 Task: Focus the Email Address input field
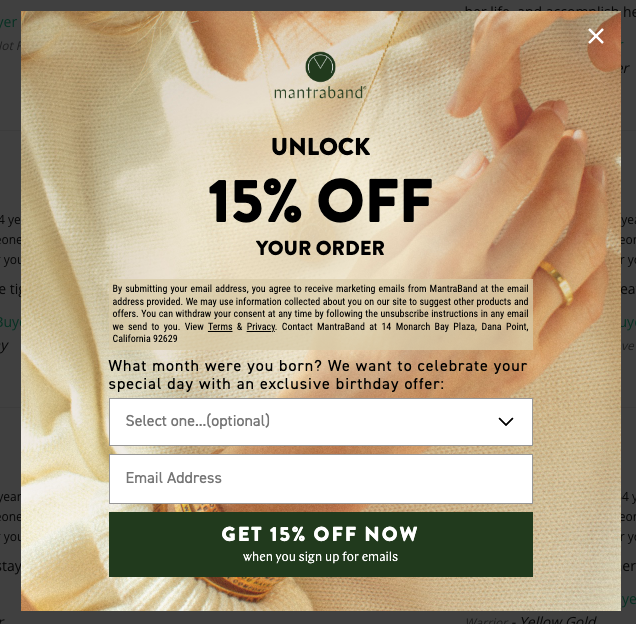pos(320,479)
